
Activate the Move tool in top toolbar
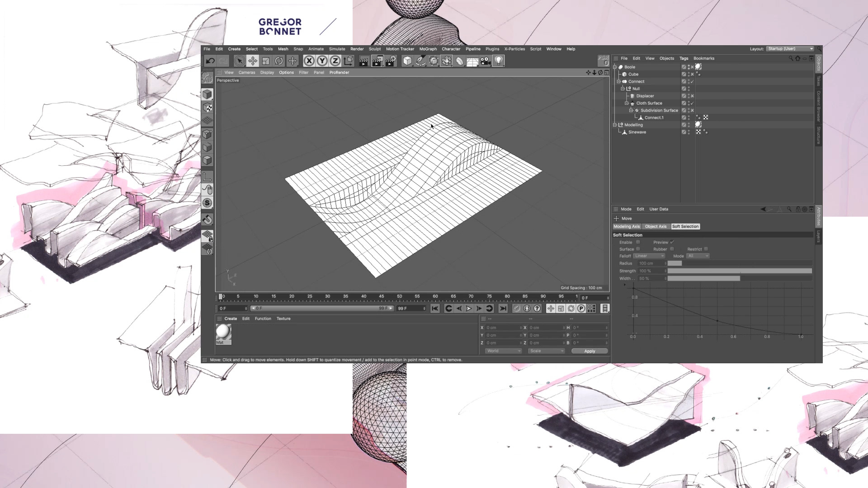point(253,61)
